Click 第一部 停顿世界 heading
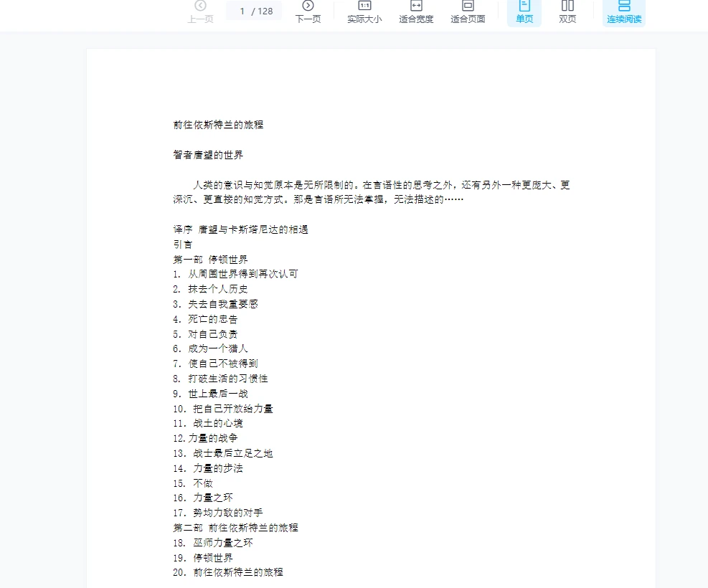 pyautogui.click(x=210, y=260)
